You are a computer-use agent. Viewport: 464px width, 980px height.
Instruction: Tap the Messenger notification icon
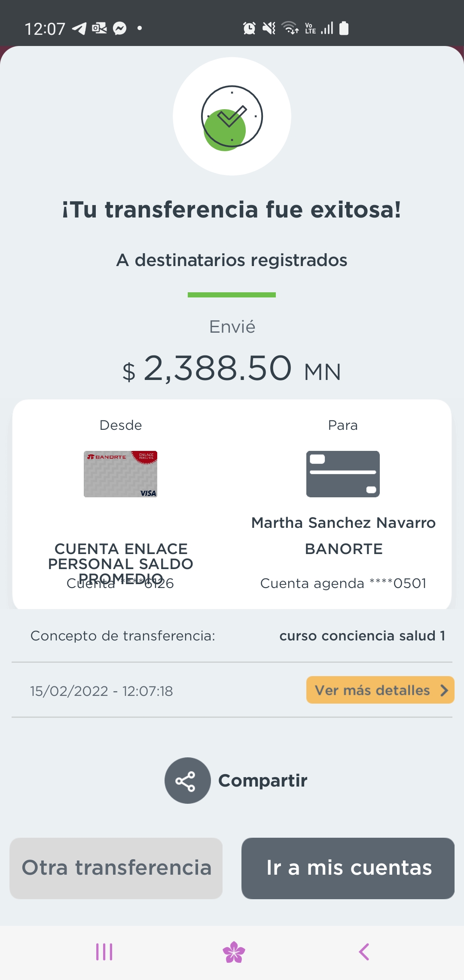tap(119, 28)
